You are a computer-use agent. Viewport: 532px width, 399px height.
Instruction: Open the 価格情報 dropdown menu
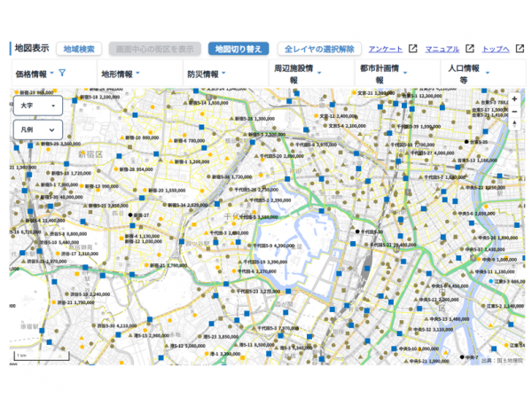coord(35,74)
